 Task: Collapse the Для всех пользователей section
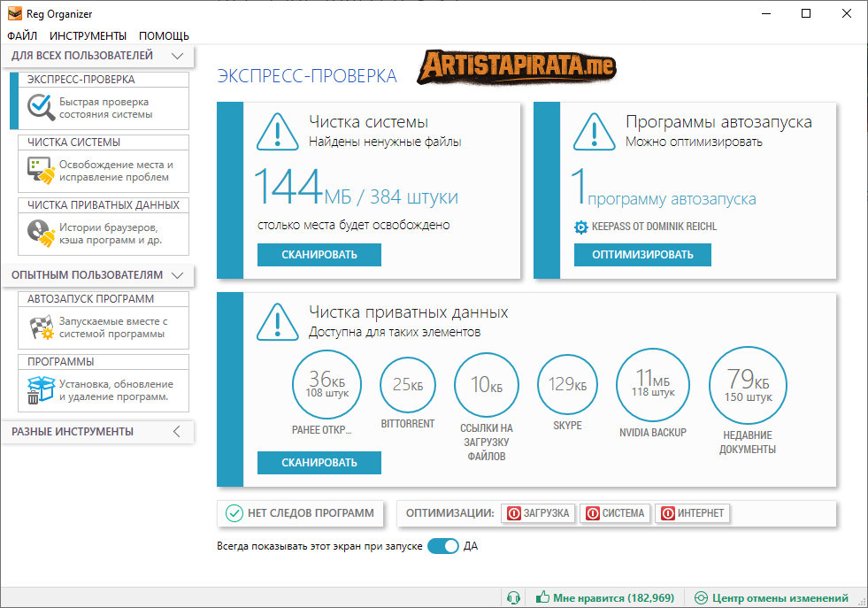click(177, 56)
